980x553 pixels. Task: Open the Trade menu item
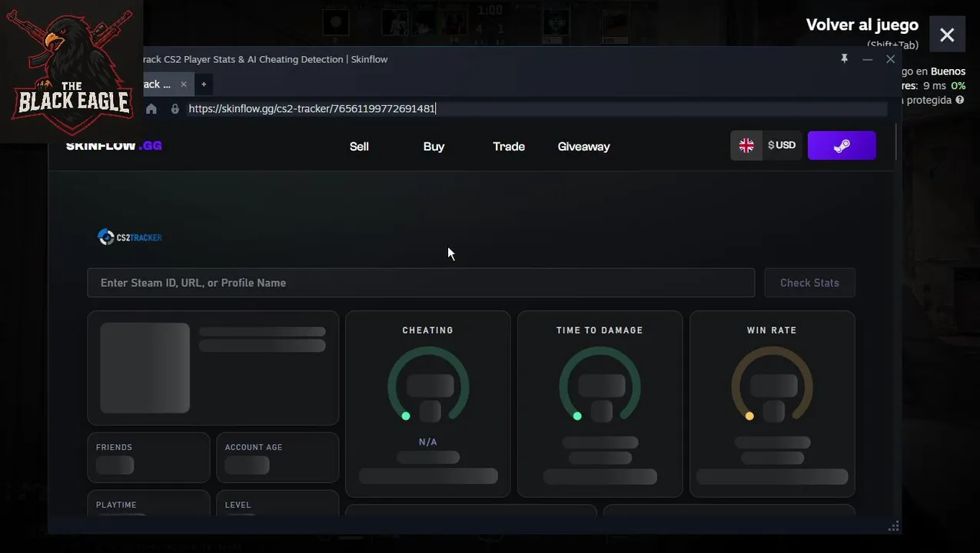[509, 146]
